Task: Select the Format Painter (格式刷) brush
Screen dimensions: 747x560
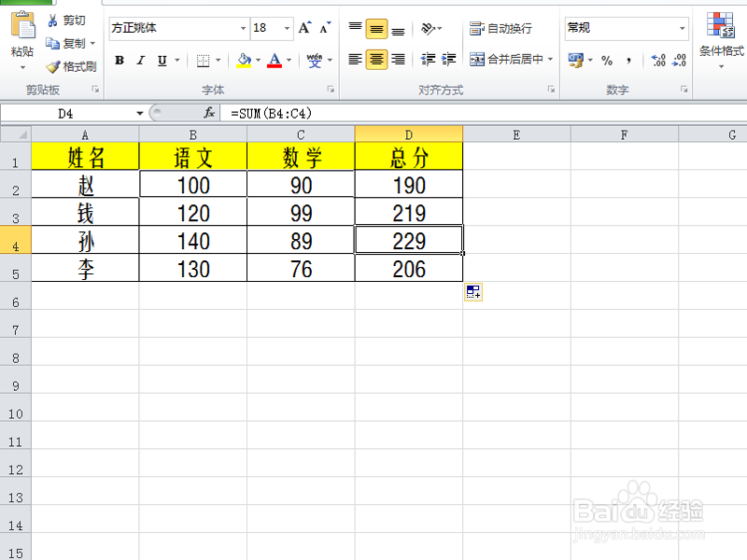Action: (x=53, y=66)
